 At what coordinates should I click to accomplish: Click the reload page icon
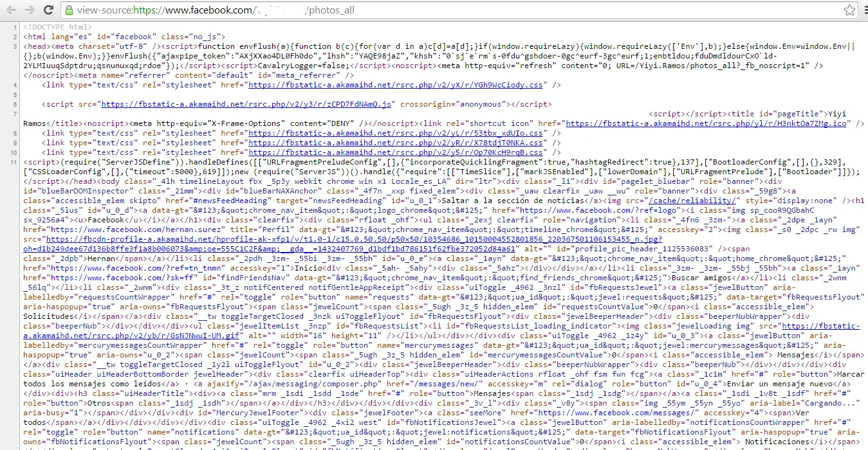click(49, 10)
